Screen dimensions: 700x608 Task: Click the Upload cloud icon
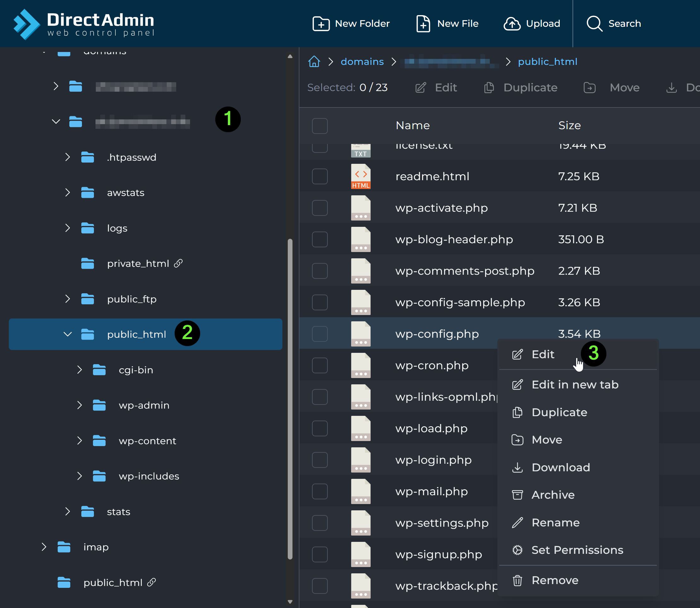[x=512, y=24]
